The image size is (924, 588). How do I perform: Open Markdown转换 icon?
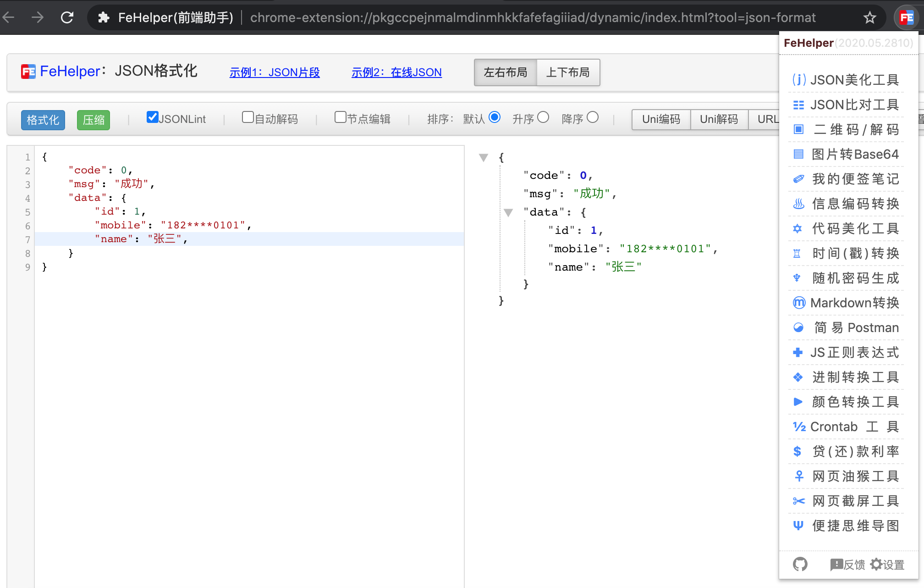[x=799, y=303]
